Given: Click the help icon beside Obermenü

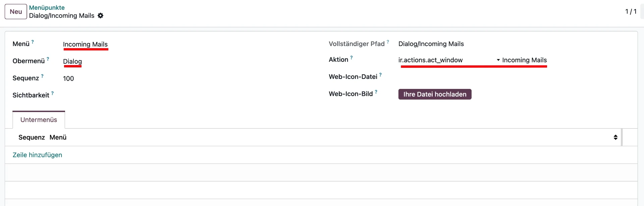Looking at the screenshot, I should tap(48, 58).
